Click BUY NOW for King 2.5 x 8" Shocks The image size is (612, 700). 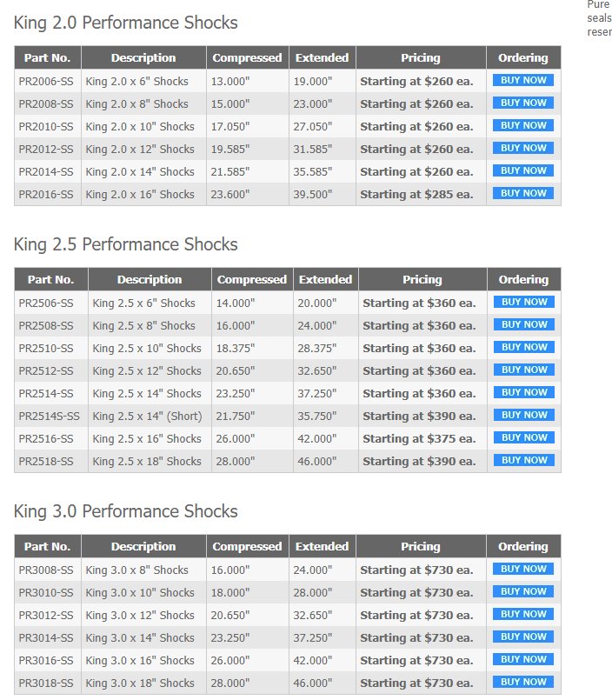(x=524, y=324)
